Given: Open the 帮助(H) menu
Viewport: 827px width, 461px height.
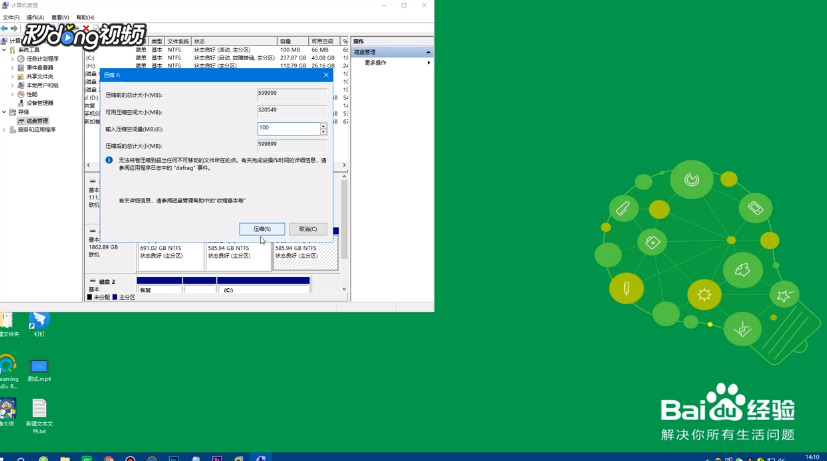Looking at the screenshot, I should (x=85, y=17).
